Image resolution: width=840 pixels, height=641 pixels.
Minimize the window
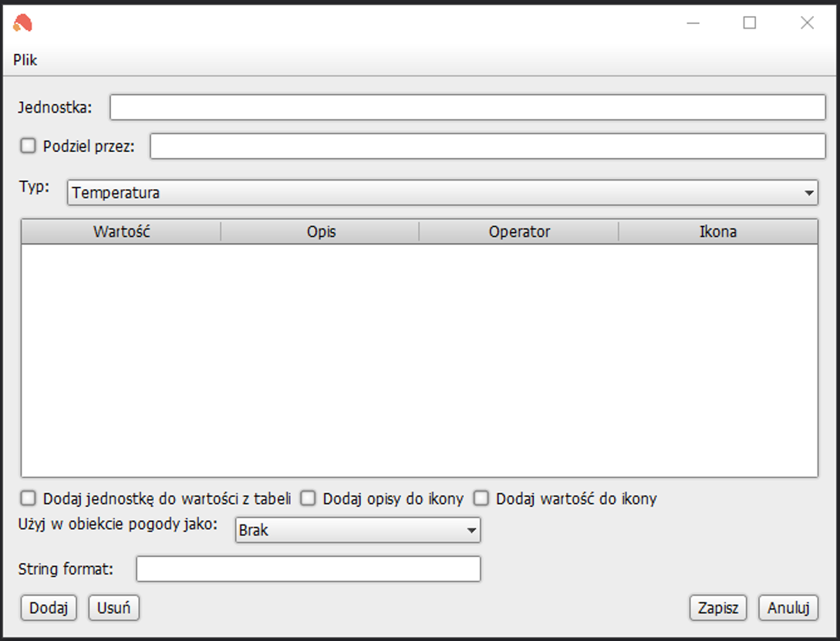coord(693,23)
